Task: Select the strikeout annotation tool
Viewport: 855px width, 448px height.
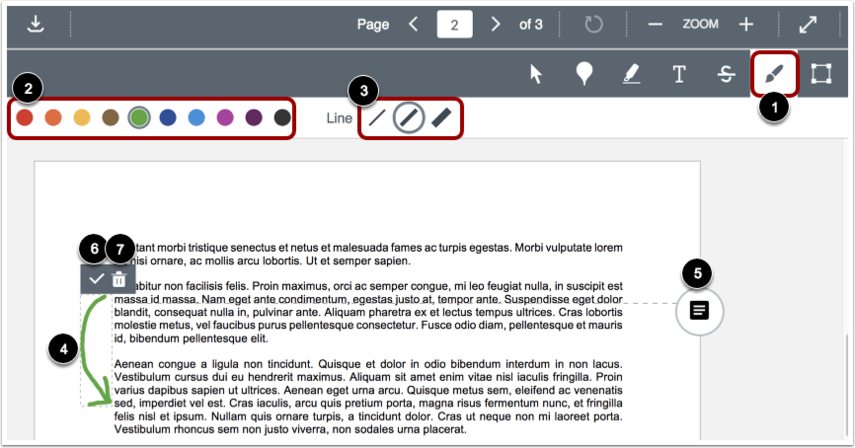Action: (x=726, y=74)
